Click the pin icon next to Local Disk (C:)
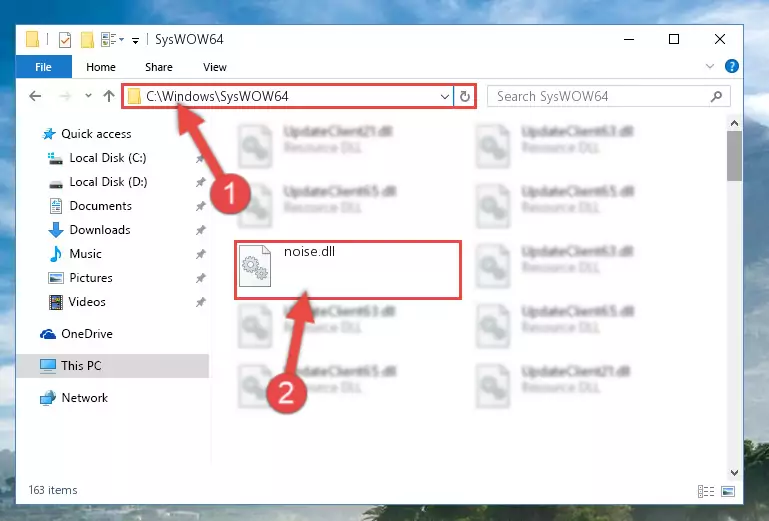 pos(200,158)
